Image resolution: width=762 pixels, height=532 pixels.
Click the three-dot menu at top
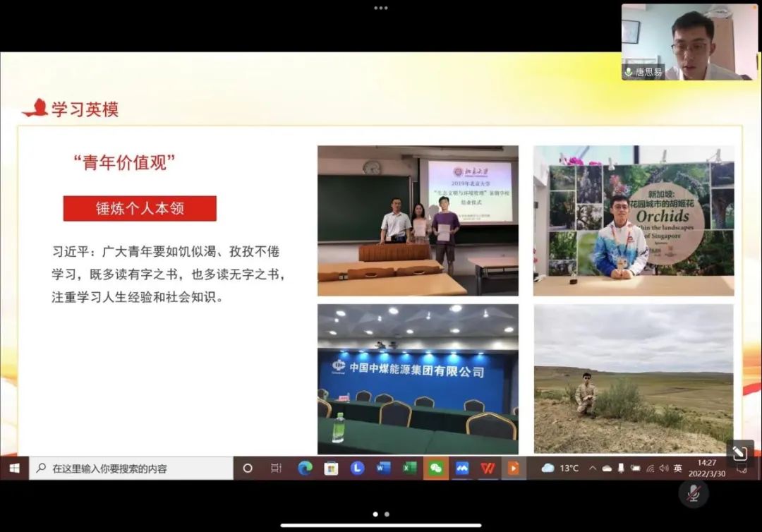pyautogui.click(x=381, y=8)
